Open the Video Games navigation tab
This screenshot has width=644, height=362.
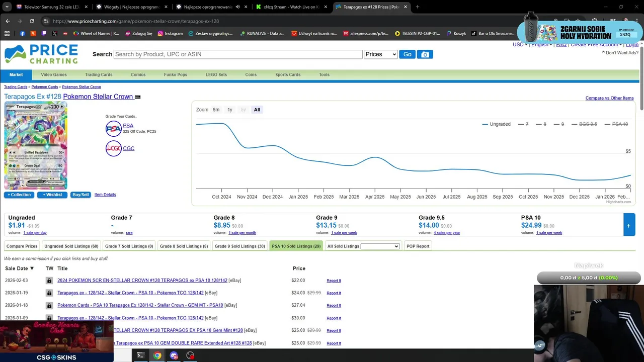pos(54,74)
